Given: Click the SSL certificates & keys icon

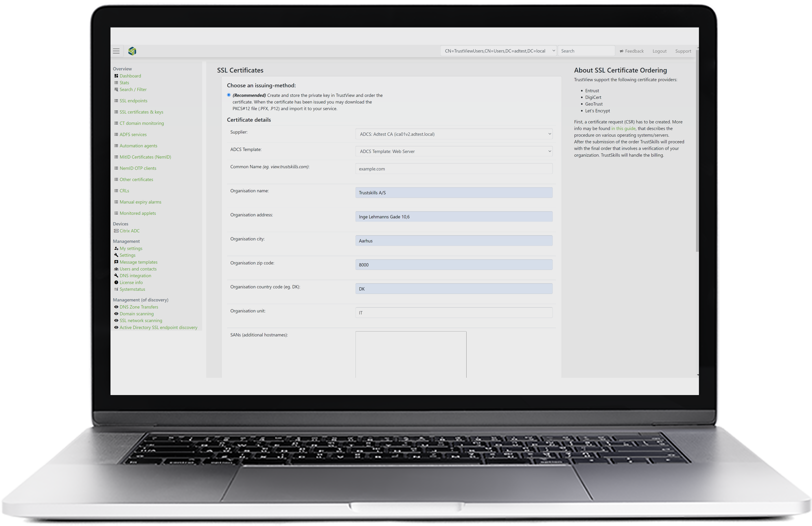Looking at the screenshot, I should click(116, 112).
